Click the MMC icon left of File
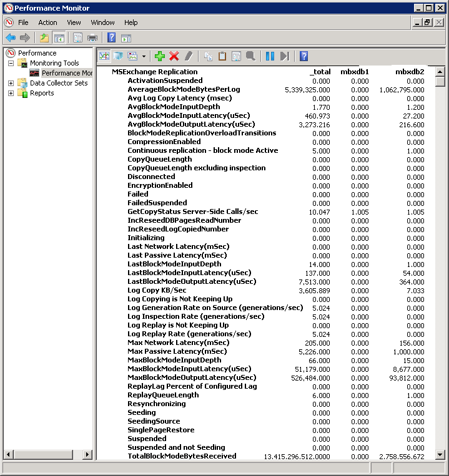This screenshot has height=476, width=449. pyautogui.click(x=9, y=22)
